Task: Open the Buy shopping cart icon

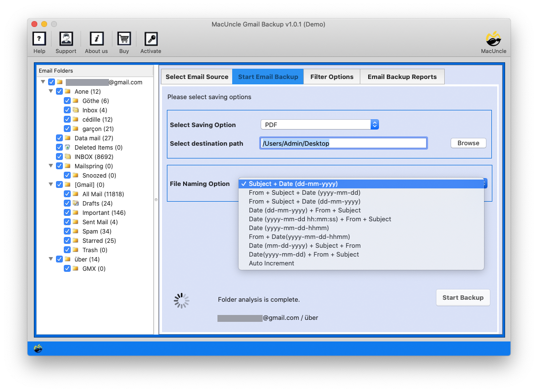Action: (x=124, y=39)
